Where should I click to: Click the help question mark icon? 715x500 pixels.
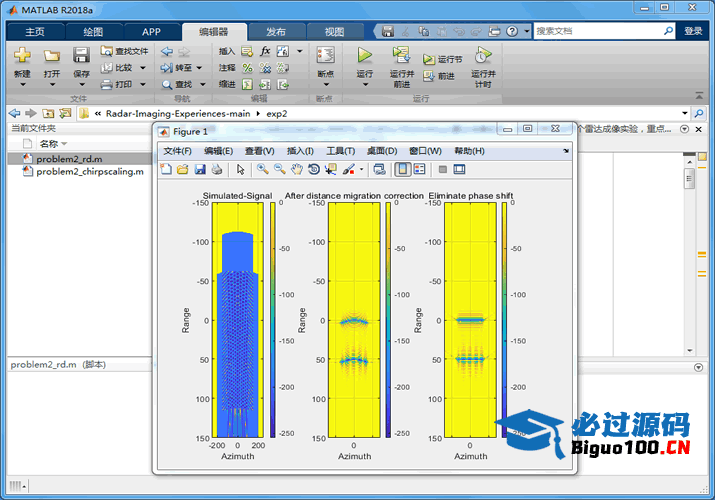(x=512, y=31)
